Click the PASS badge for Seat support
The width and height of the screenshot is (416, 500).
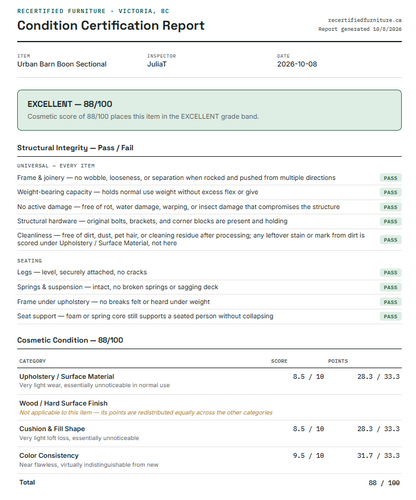[390, 316]
